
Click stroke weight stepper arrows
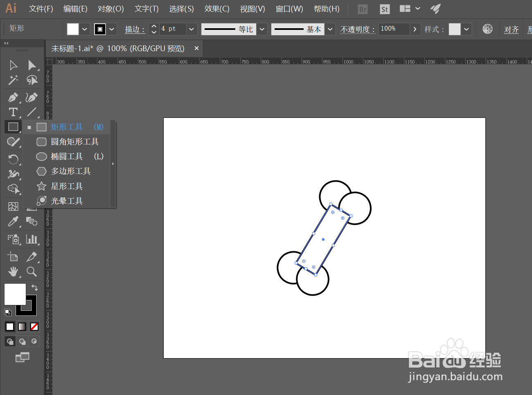154,29
